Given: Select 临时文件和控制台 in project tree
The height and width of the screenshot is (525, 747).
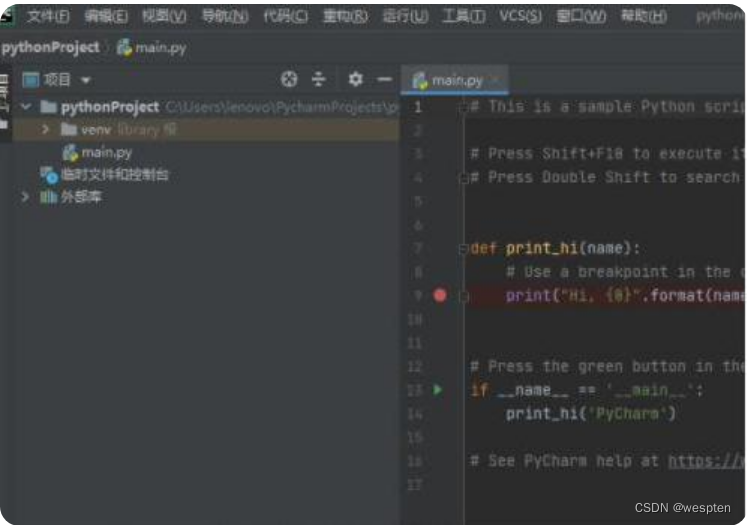Looking at the screenshot, I should (x=115, y=175).
